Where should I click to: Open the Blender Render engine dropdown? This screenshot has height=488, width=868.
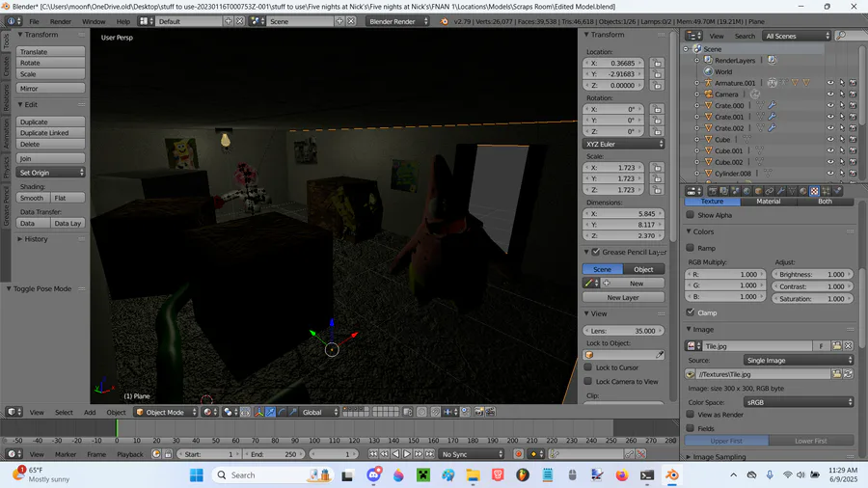coord(397,21)
